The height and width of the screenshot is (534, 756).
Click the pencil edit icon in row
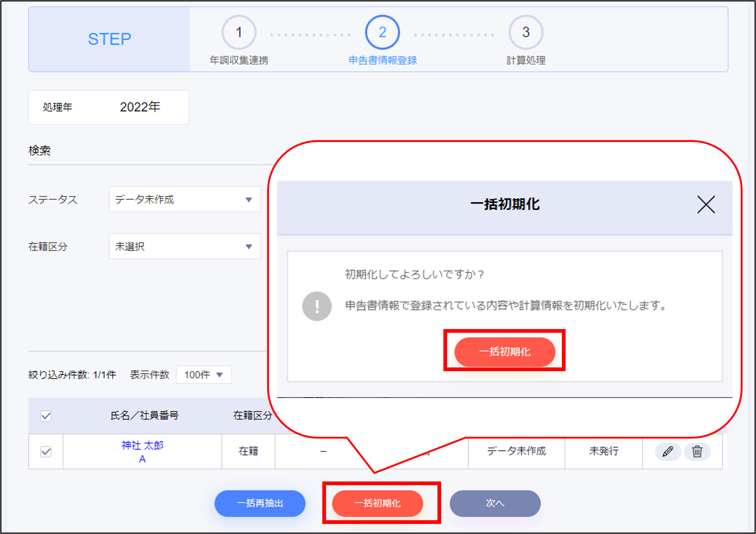[668, 452]
